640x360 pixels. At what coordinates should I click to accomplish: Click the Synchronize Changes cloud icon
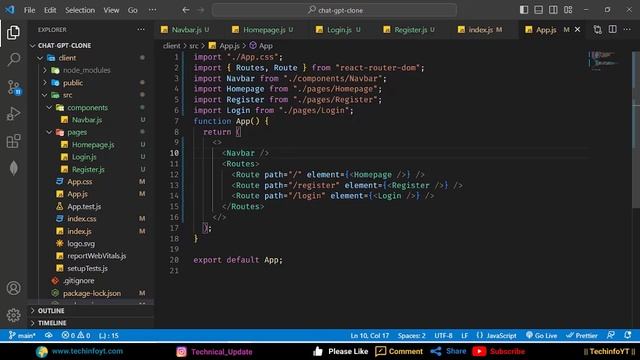pyautogui.click(x=49, y=336)
